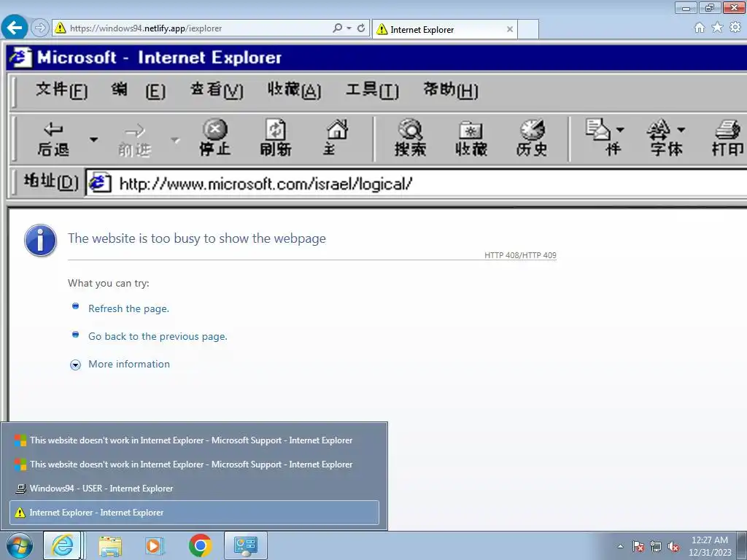Screen dimensions: 747x560
Task: Open the 帮助(H) menu
Action: [x=451, y=90]
